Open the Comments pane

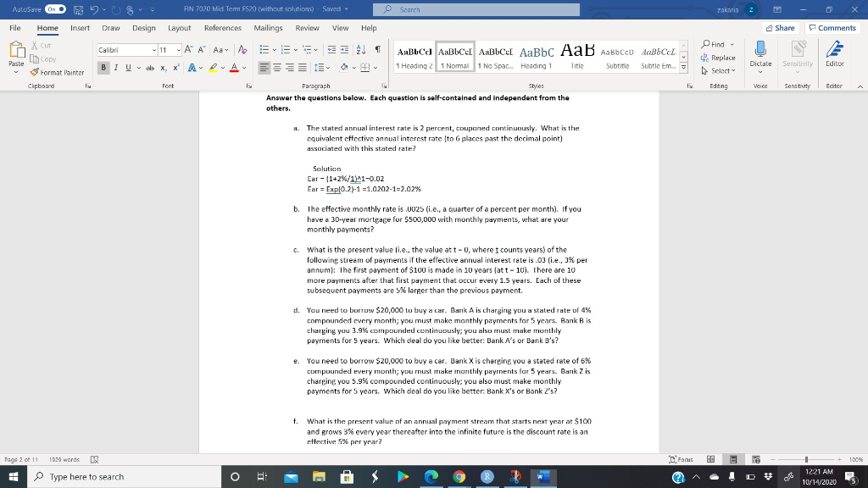pyautogui.click(x=832, y=28)
